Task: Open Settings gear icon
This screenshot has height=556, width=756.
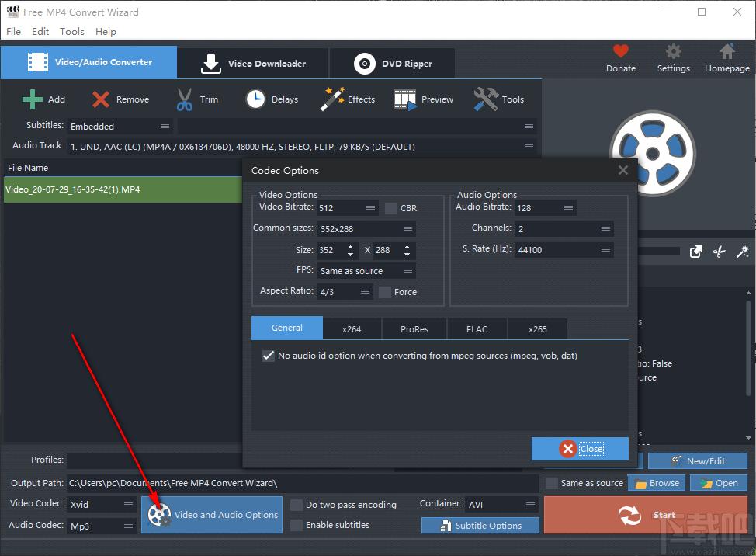Action: 674,51
